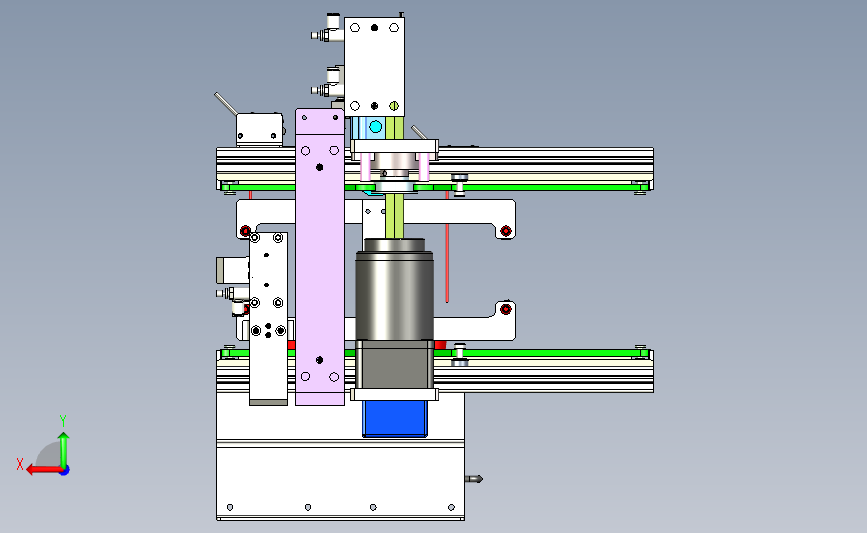Select the thin red vertical rod
This screenshot has width=867, height=533.
point(447,247)
